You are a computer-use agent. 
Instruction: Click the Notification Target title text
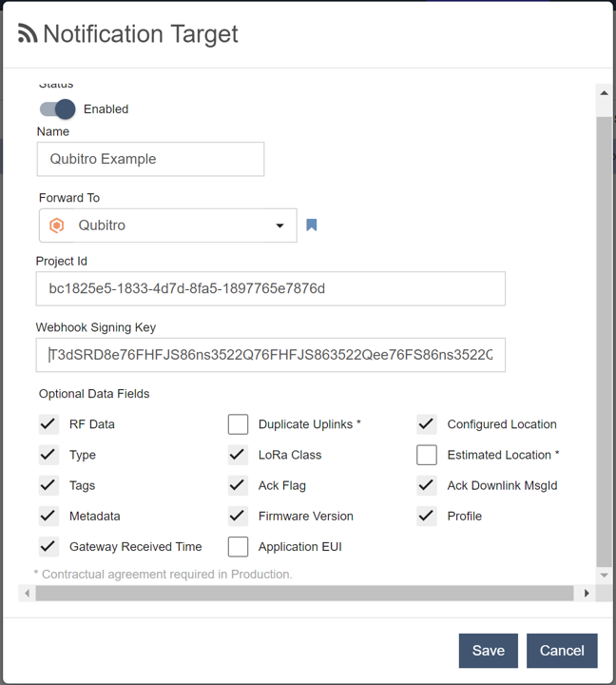point(141,34)
